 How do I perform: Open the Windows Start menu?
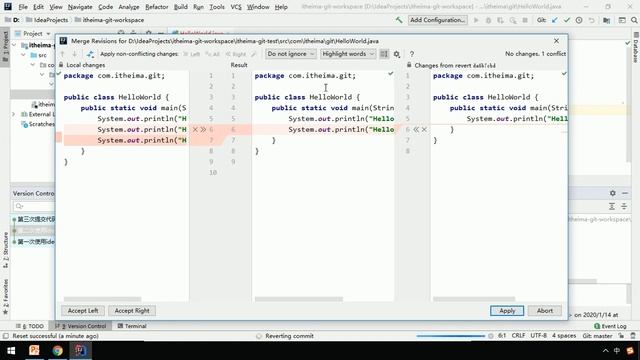pos(11,351)
